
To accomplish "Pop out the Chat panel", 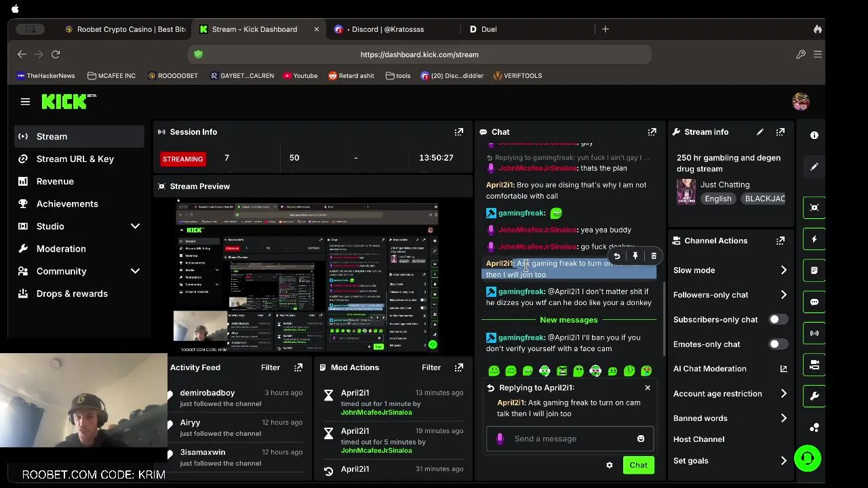I will point(652,131).
